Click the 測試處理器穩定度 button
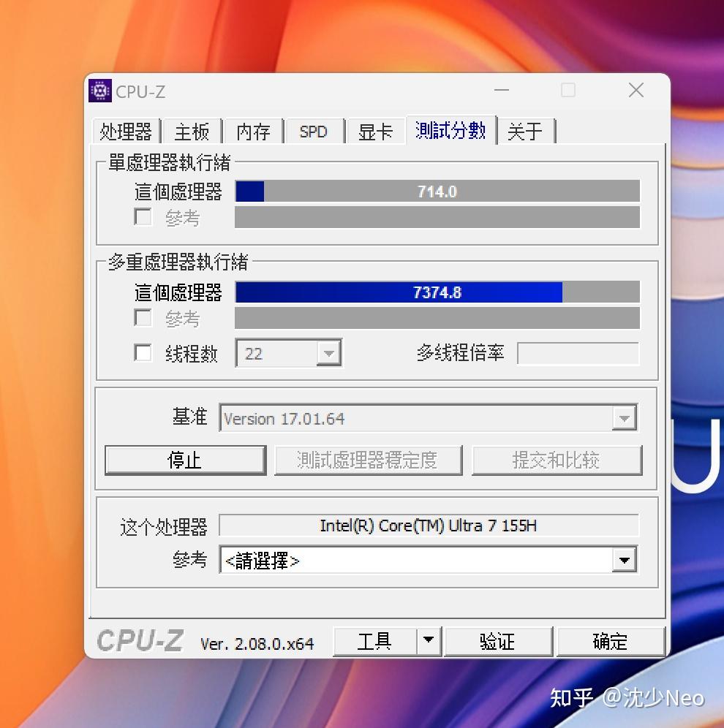The width and height of the screenshot is (724, 728). coord(369,460)
